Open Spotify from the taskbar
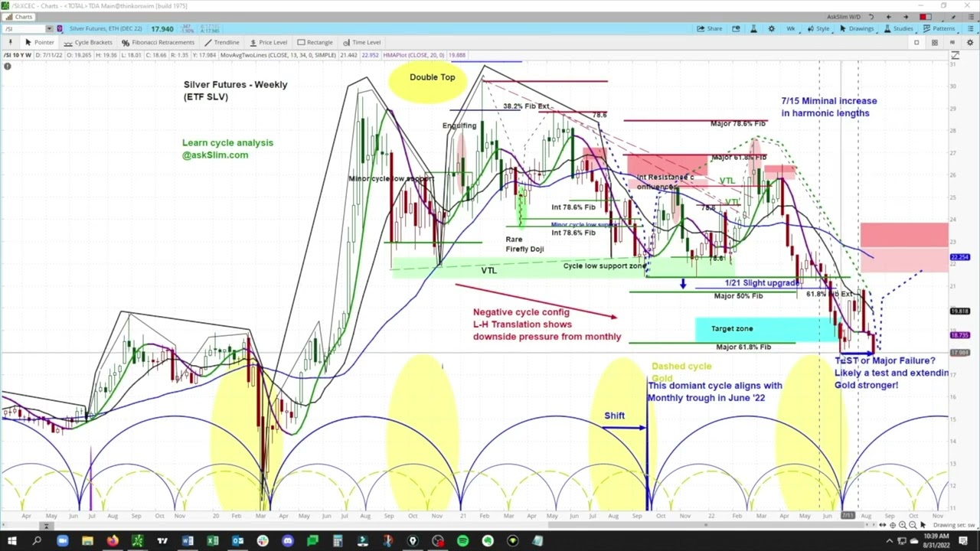The image size is (980, 551). point(462,542)
